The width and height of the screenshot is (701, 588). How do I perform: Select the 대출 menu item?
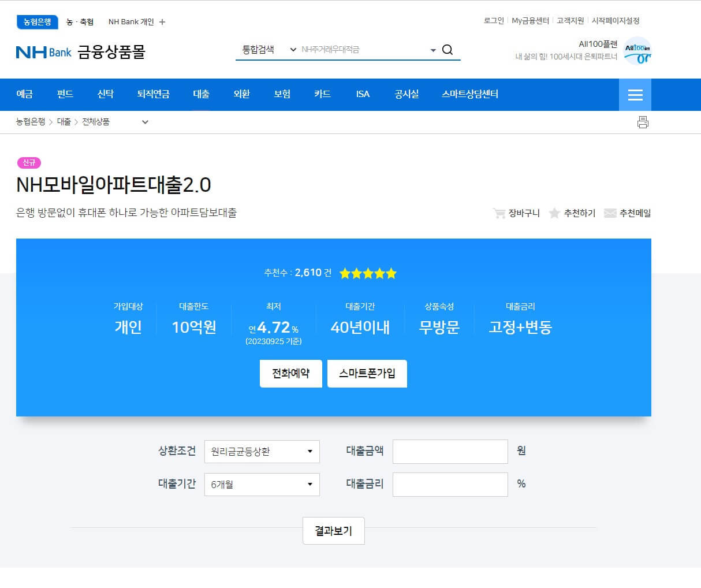click(202, 94)
